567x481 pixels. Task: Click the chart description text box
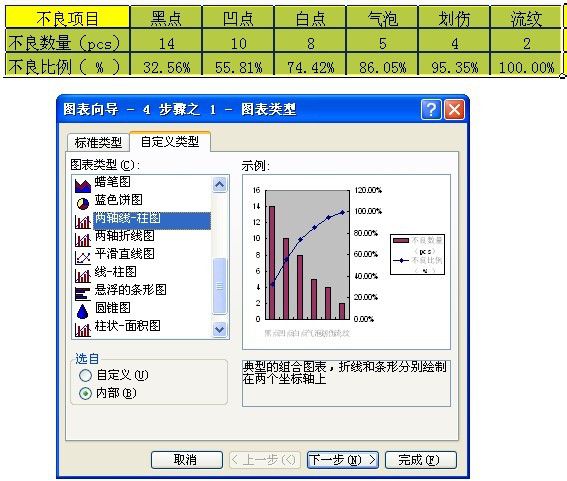(346, 383)
